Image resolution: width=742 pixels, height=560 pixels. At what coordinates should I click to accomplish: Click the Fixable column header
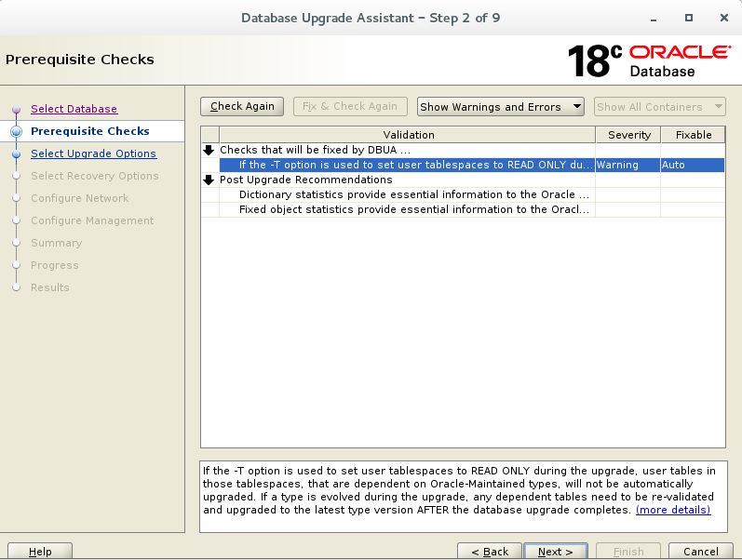tap(694, 135)
